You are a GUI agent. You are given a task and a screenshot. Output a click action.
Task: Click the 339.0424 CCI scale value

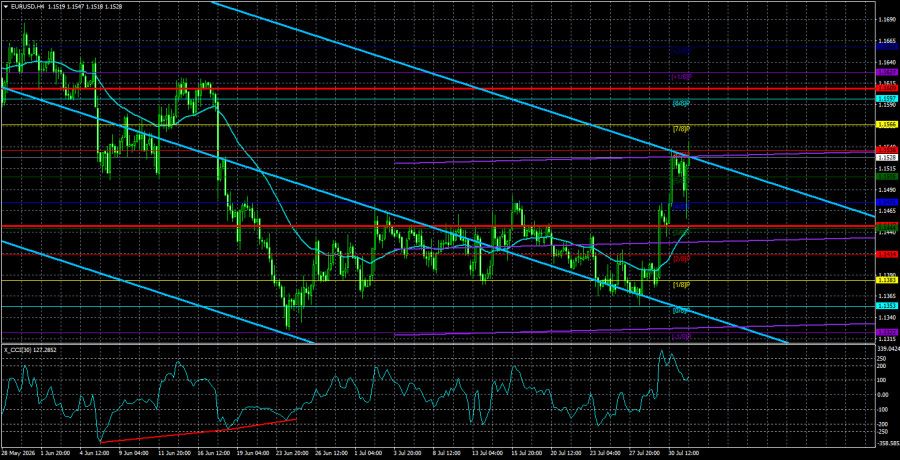pyautogui.click(x=887, y=349)
